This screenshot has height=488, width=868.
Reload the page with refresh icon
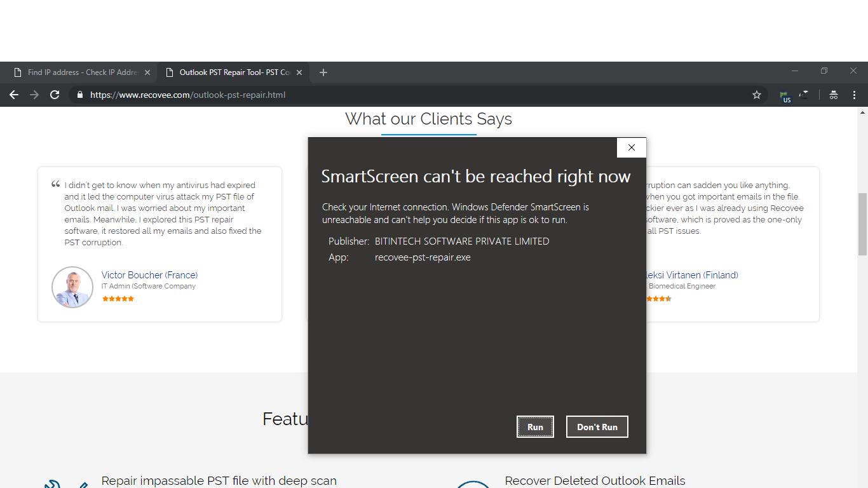55,95
